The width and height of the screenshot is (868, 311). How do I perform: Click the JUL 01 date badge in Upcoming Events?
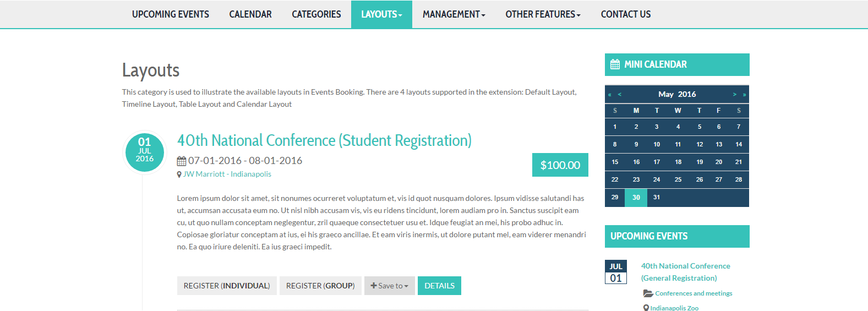click(616, 272)
